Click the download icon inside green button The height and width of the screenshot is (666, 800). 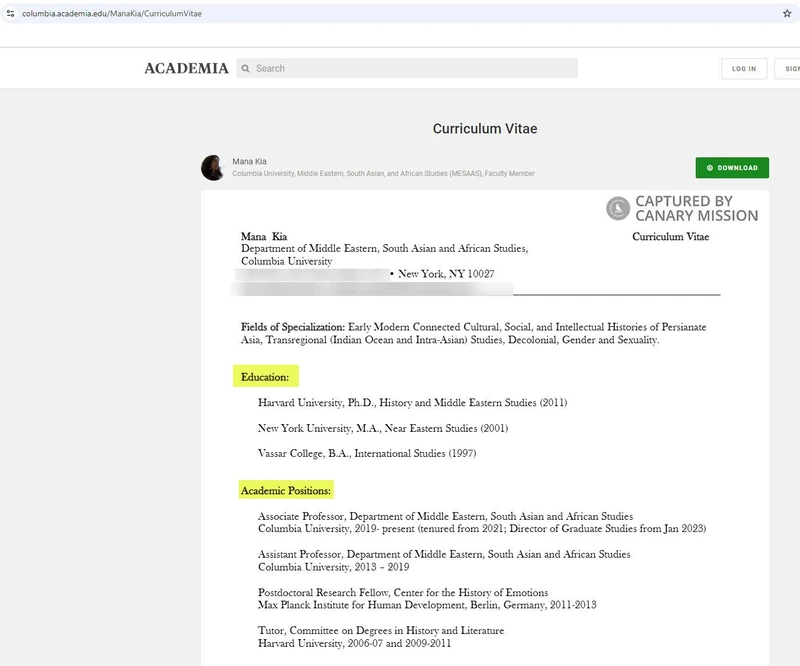(x=710, y=168)
